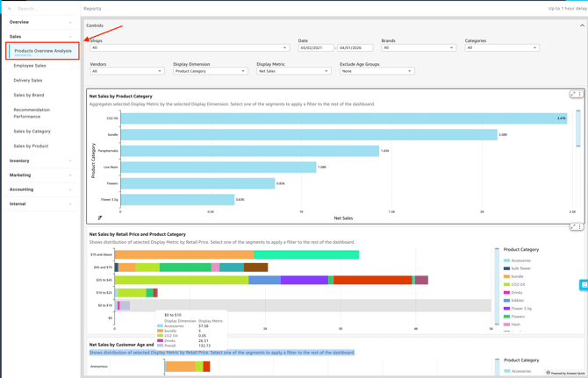Open Employee Sales report

click(x=30, y=66)
